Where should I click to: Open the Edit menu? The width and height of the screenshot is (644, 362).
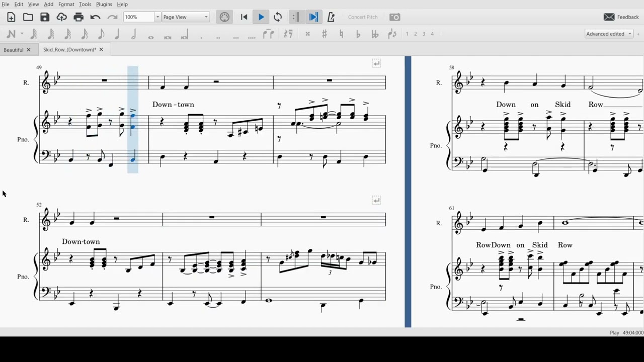click(x=19, y=4)
